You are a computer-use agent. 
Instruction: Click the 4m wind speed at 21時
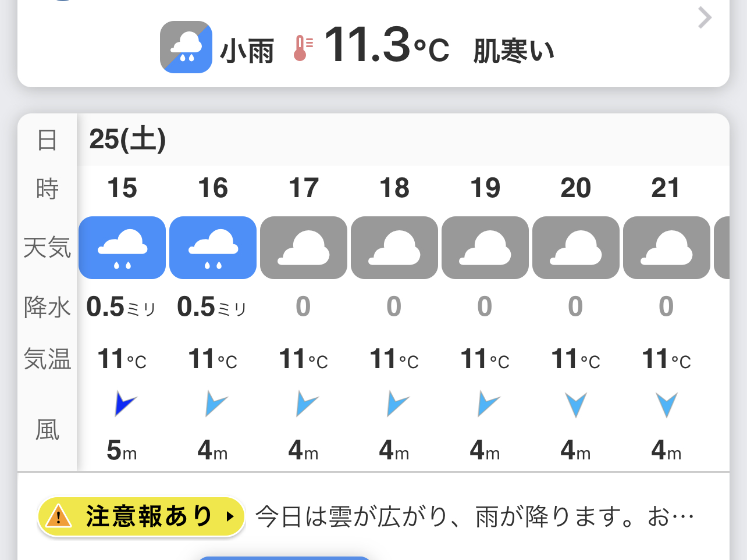click(x=666, y=450)
